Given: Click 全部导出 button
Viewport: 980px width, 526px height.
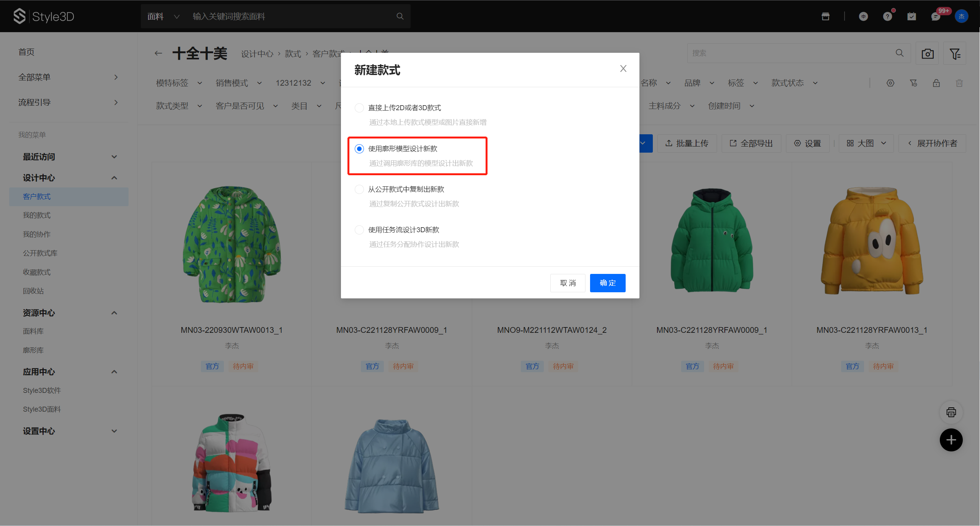Looking at the screenshot, I should coord(751,143).
